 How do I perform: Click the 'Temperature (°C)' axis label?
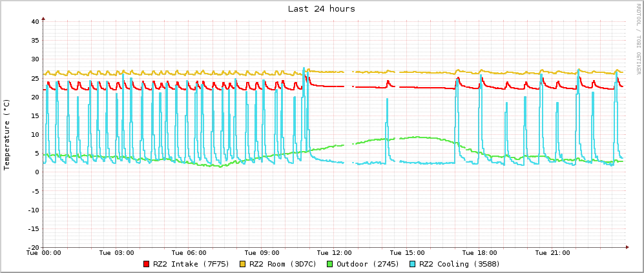coord(6,134)
